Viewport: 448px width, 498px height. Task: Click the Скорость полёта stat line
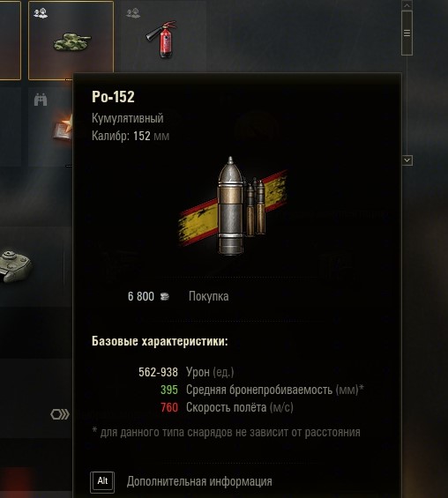click(227, 407)
